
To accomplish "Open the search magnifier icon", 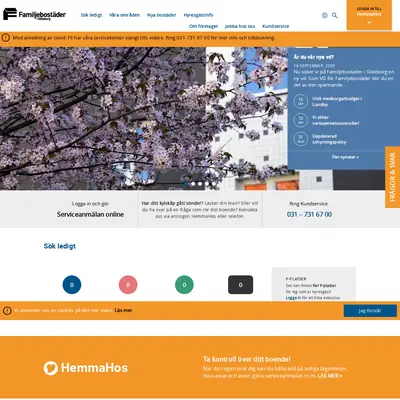I will click(335, 15).
